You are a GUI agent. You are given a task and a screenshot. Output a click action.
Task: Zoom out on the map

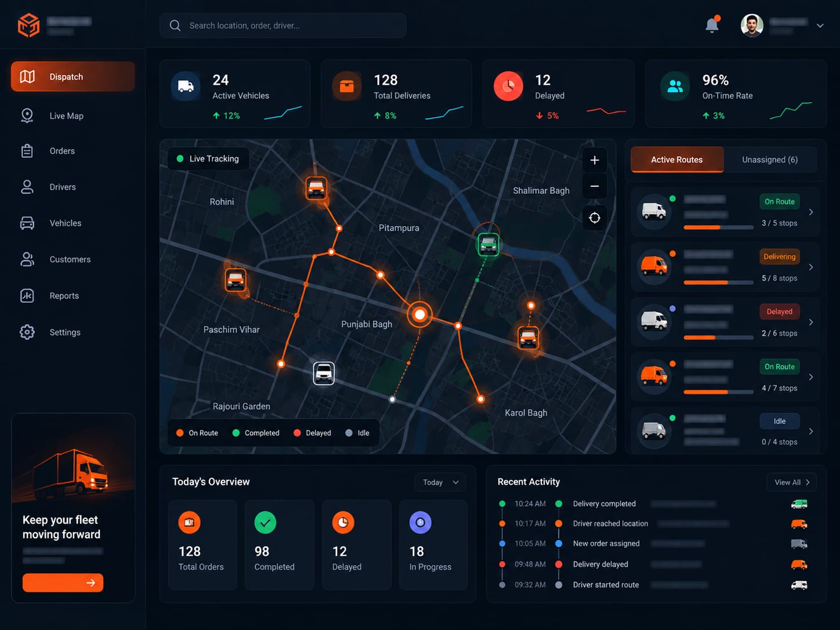click(595, 186)
